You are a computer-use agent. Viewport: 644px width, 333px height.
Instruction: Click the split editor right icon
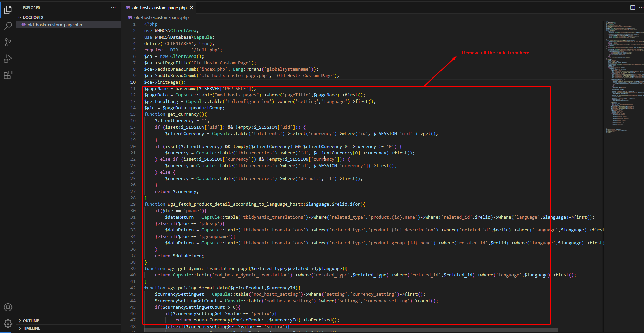coord(633,8)
